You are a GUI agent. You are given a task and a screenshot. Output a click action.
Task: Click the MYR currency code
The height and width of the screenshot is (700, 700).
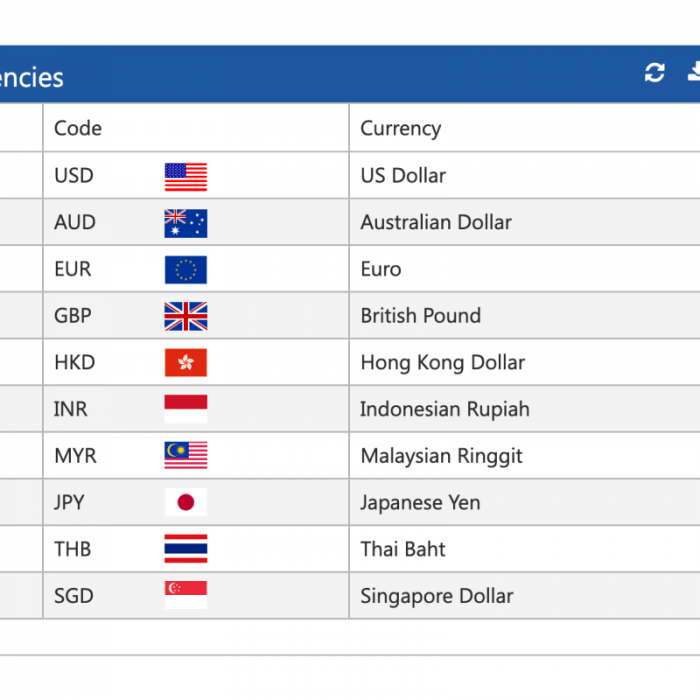pyautogui.click(x=75, y=456)
